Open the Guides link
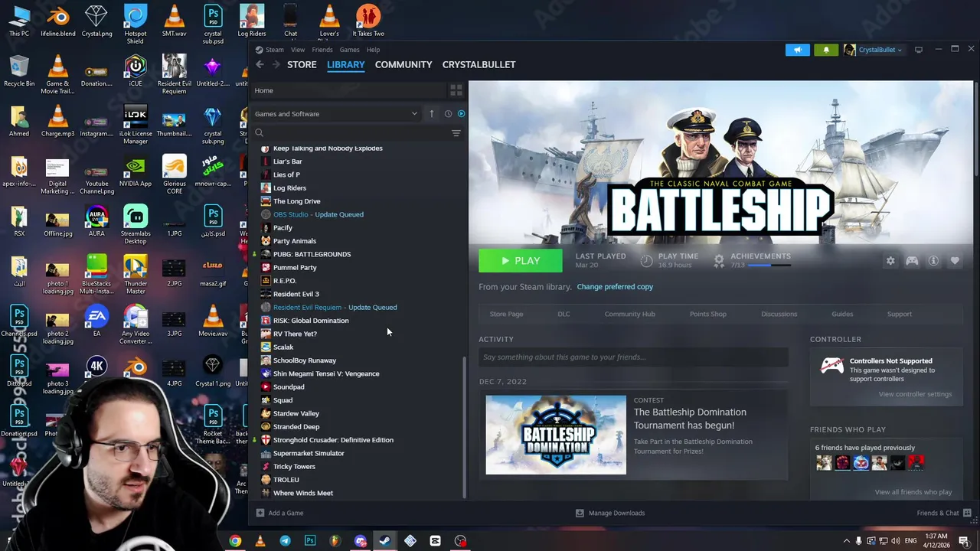The image size is (980, 551). (842, 314)
